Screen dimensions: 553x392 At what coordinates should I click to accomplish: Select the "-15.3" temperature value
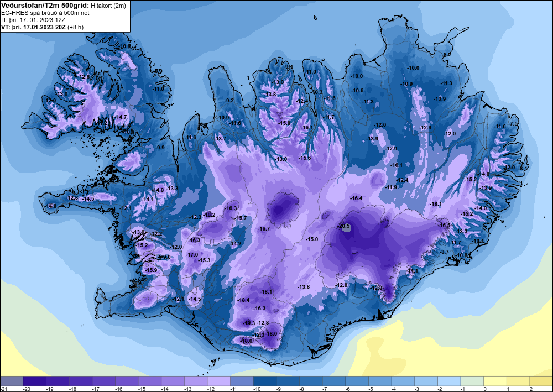tap(204, 260)
